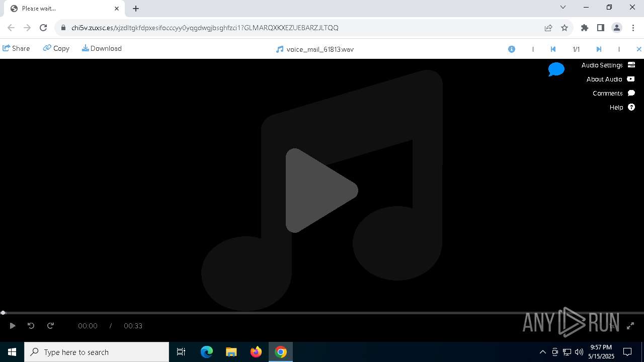Click the taskbar search box
644x362 pixels.
(97, 352)
